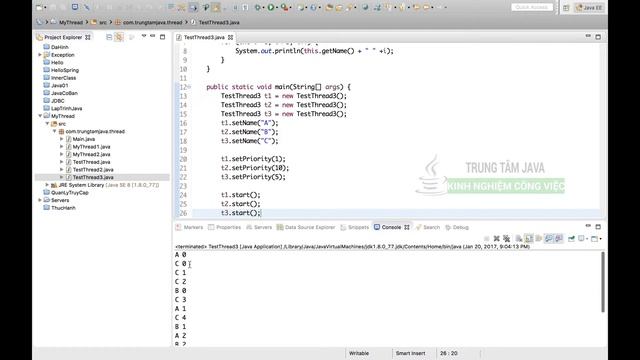Click the Writable status bar entry
Screen dimensions: 640x360
coord(359,353)
